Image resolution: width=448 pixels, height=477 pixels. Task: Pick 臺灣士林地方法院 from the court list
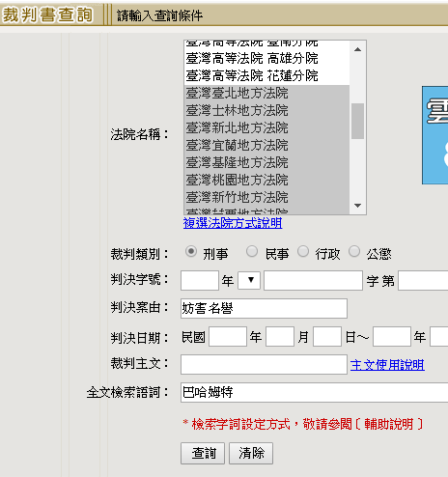[266, 111]
